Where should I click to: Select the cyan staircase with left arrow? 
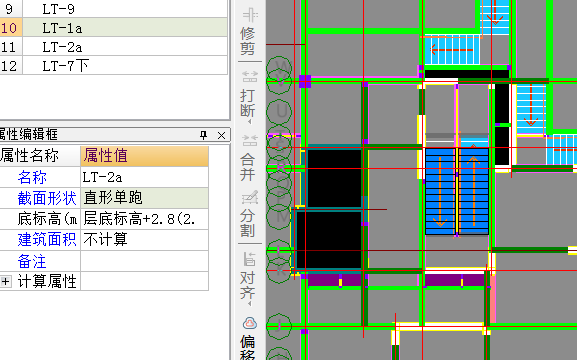coord(452,50)
